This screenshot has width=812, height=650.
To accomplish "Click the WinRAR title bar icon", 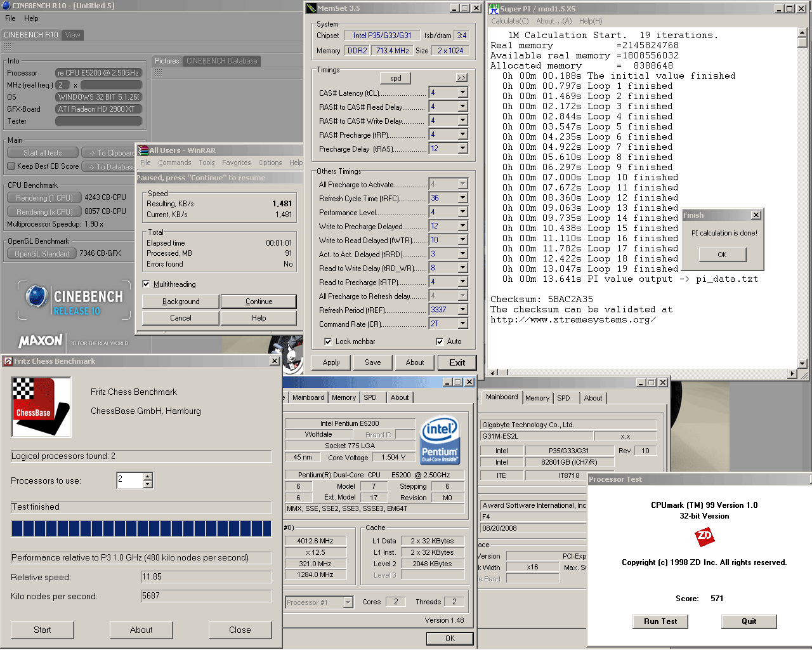I will tap(143, 150).
